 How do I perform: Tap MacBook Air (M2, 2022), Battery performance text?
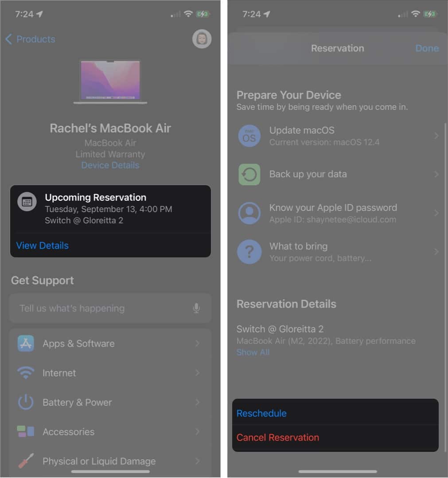coord(326,341)
